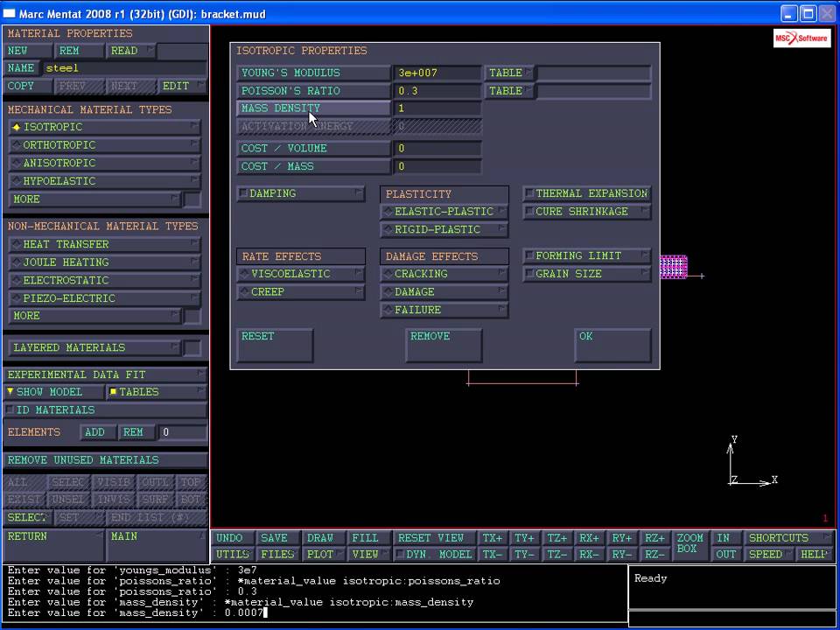Open the EXPERIMENTAL DATA FIT submenu

tap(105, 374)
